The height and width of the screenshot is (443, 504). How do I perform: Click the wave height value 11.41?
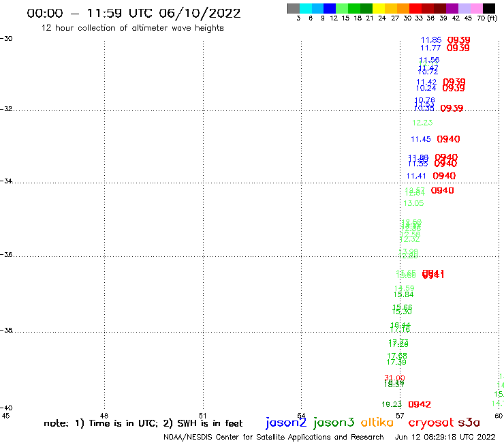(416, 176)
